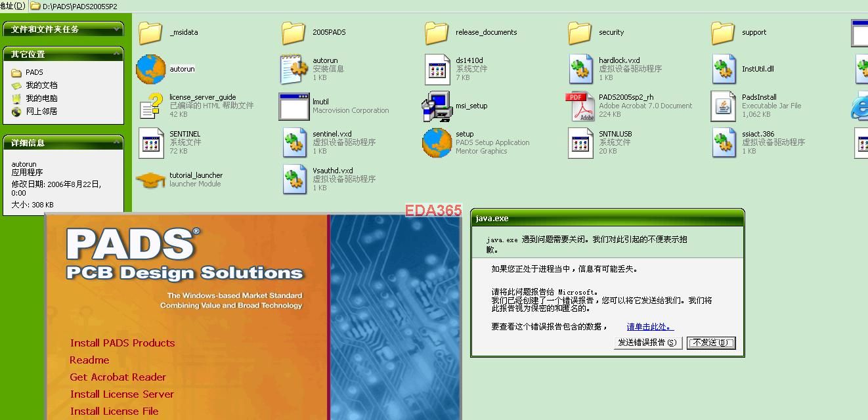Image resolution: width=868 pixels, height=420 pixels.
Task: Select the PADS2005sp2_rh PDF icon
Action: 580,106
